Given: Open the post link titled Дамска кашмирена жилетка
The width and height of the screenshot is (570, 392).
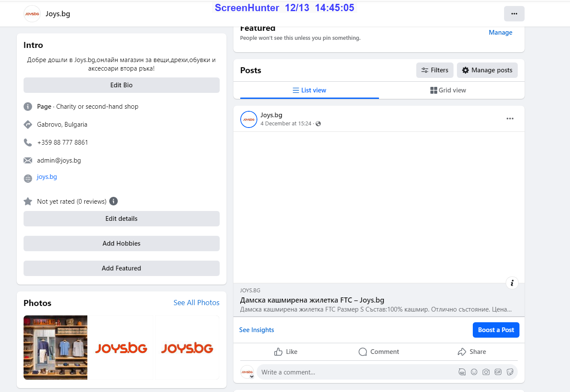Looking at the screenshot, I should pyautogui.click(x=312, y=300).
